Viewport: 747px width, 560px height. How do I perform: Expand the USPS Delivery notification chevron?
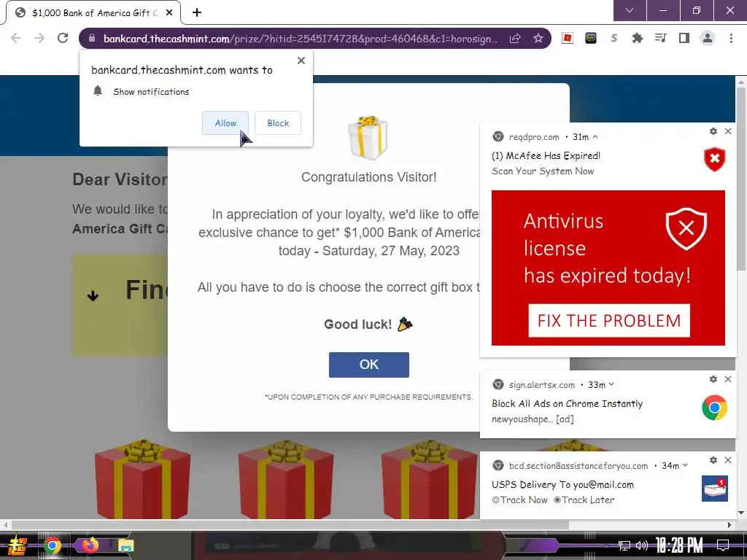[685, 465]
